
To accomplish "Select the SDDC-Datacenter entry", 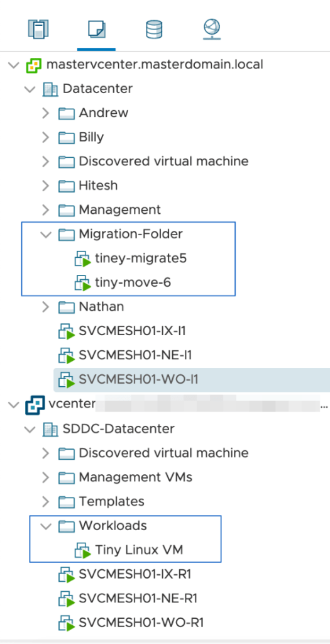I will point(119,429).
